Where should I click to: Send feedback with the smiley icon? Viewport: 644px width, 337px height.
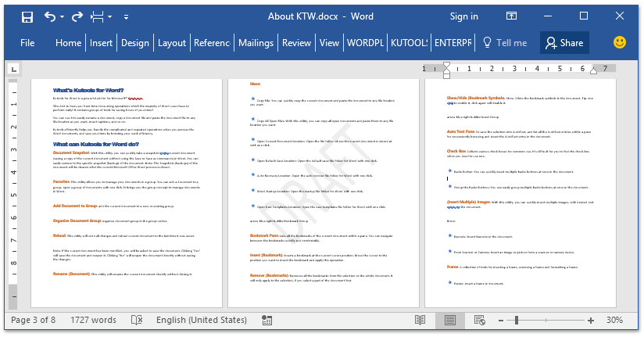619,42
